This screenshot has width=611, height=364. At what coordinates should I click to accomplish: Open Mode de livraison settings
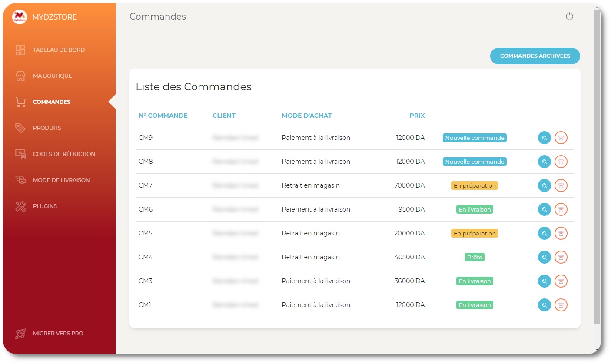coord(61,180)
